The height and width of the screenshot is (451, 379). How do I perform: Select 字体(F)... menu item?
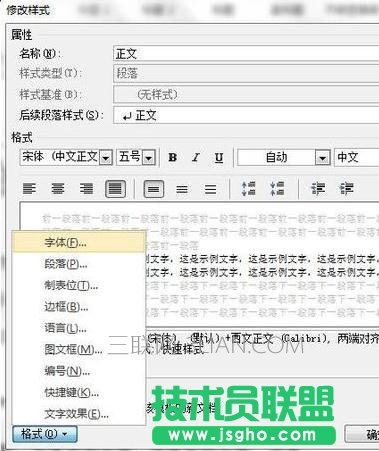(x=79, y=242)
